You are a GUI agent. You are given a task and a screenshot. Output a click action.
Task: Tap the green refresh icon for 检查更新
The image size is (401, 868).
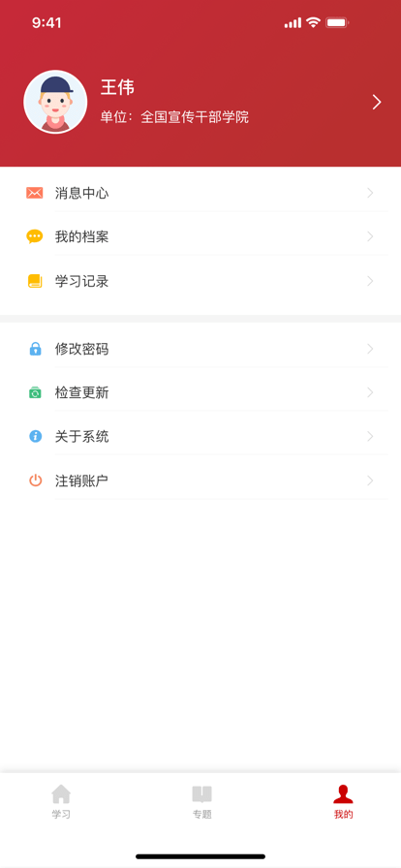pyautogui.click(x=35, y=392)
